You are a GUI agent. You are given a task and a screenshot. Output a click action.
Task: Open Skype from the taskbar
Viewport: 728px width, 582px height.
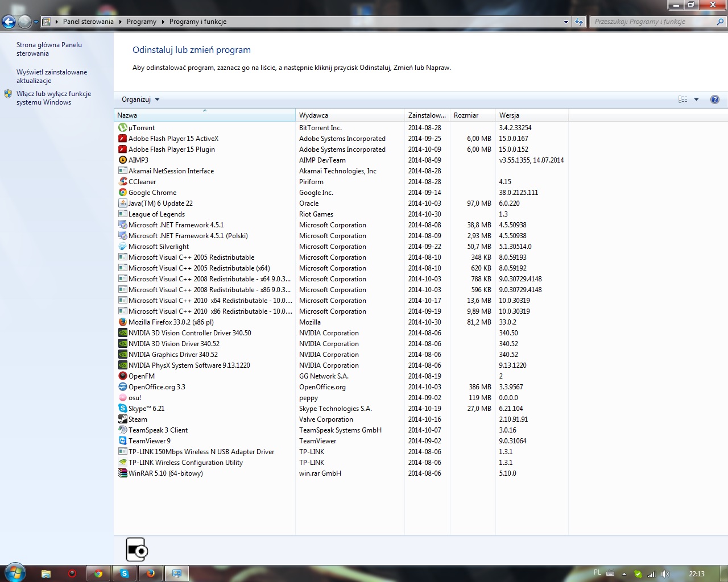[125, 573]
